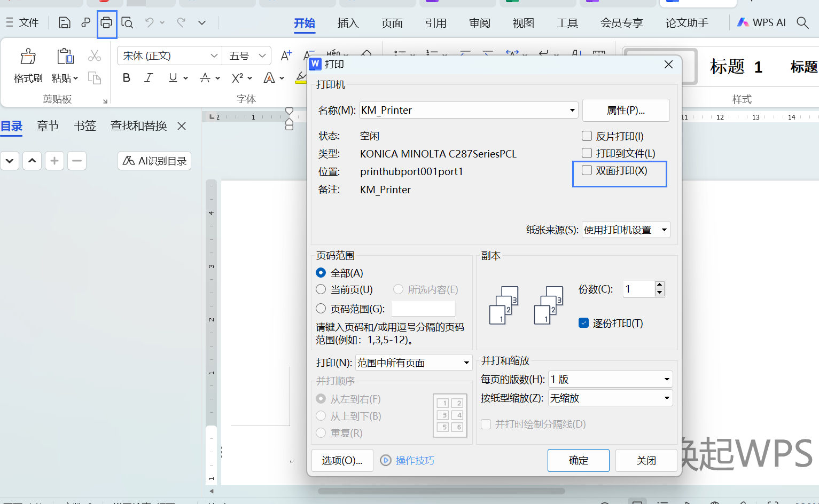819x504 pixels.
Task: Open the 文件 menu
Action: tap(22, 22)
